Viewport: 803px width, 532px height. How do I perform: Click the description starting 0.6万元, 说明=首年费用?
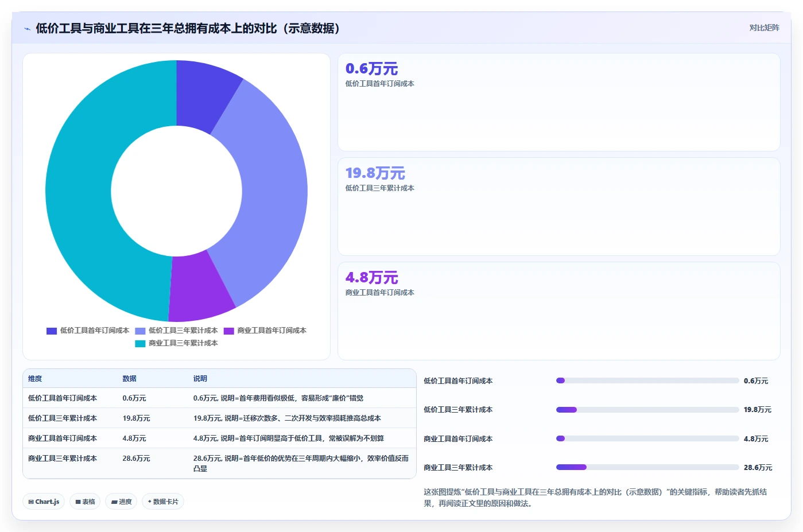[278, 398]
